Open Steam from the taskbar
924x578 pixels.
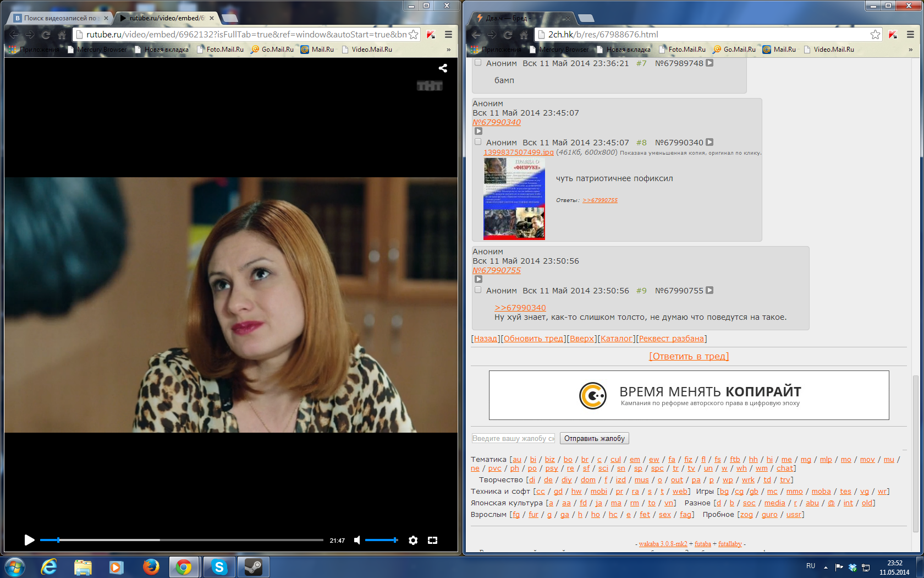click(254, 567)
